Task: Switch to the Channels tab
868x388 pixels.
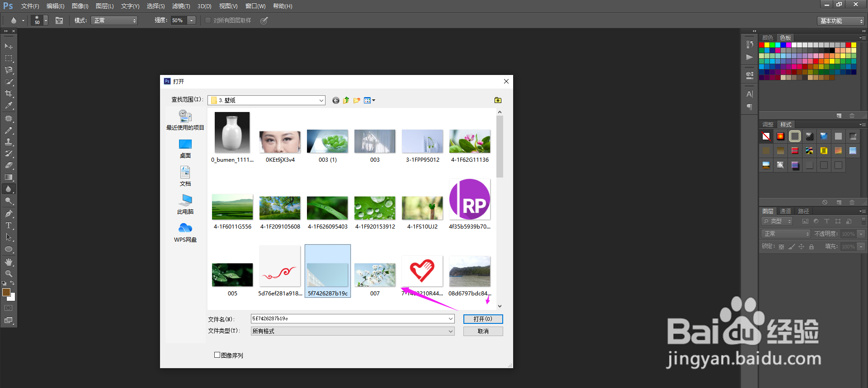Action: coord(785,211)
